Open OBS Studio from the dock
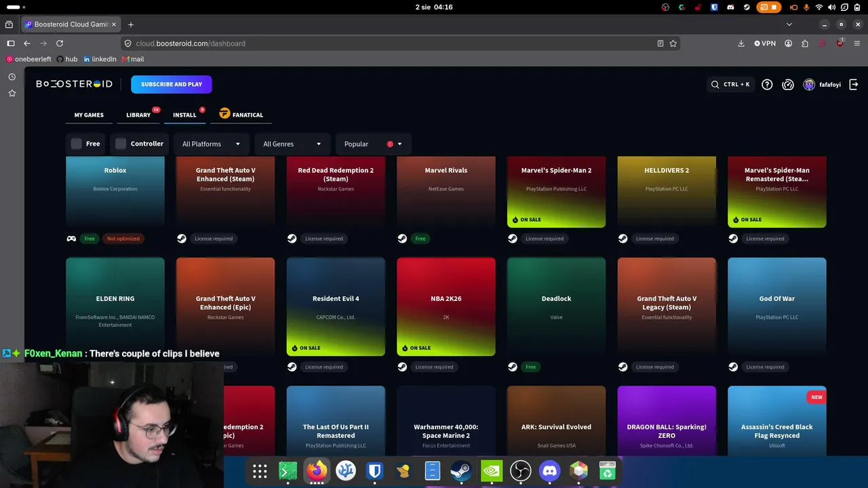This screenshot has height=488, width=868. (x=520, y=470)
